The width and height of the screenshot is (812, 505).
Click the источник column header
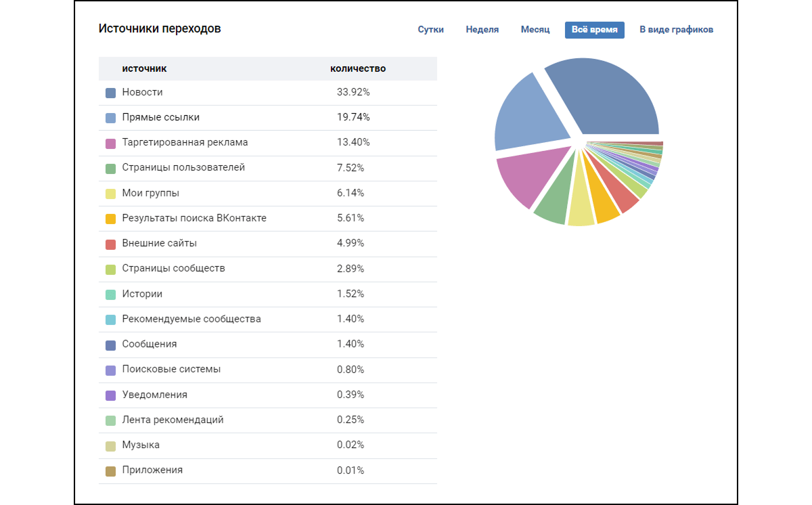pos(144,68)
